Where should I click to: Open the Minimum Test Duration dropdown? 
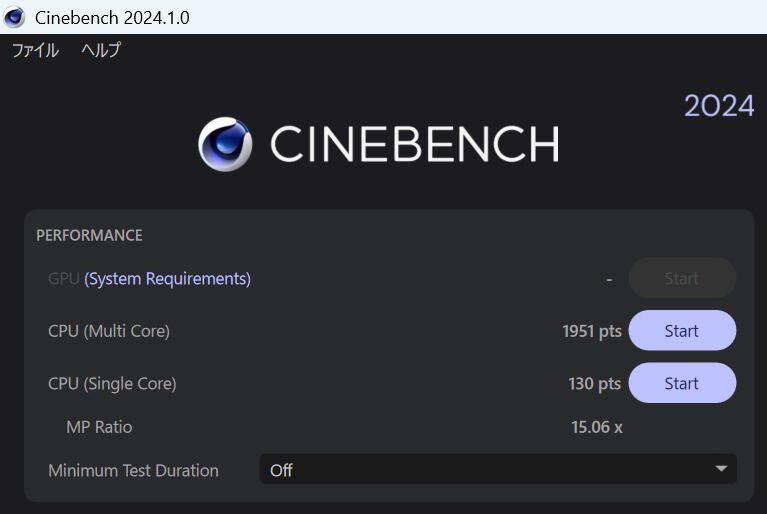click(498, 469)
